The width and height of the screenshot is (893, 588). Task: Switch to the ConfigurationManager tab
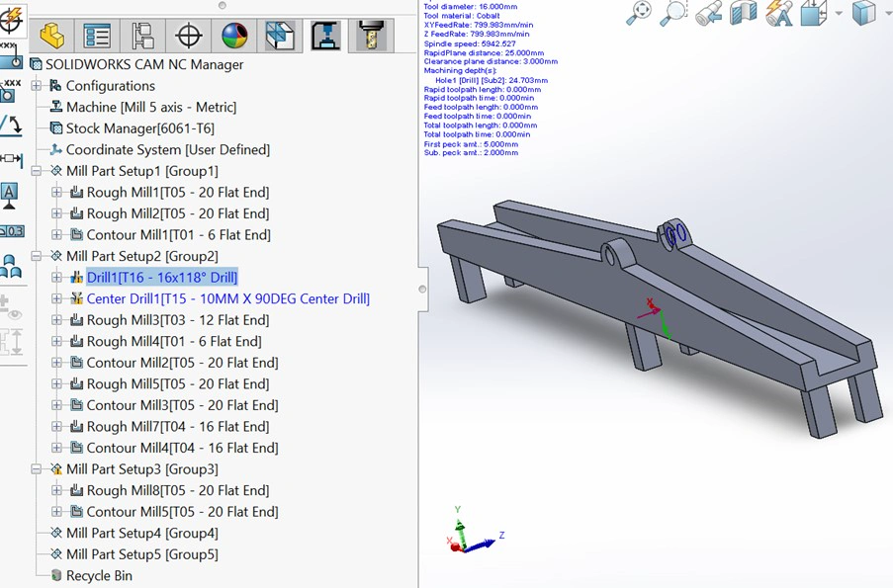[142, 36]
